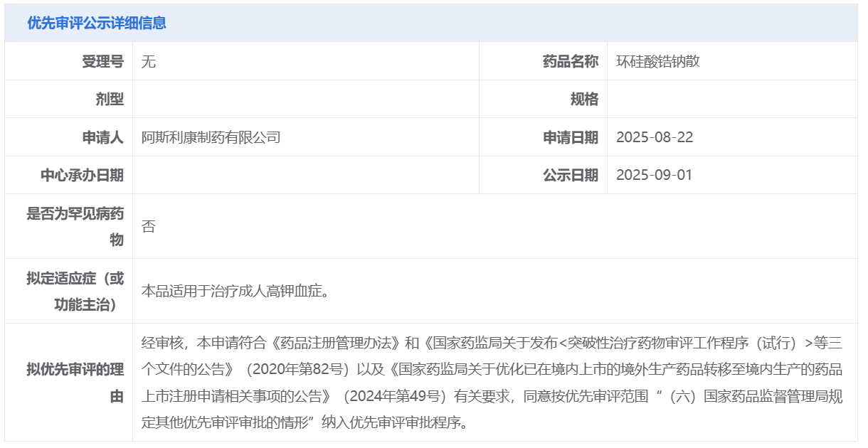Screen dimensions: 868x448
Task: Select the priority review reason paragraph
Action: (492, 383)
